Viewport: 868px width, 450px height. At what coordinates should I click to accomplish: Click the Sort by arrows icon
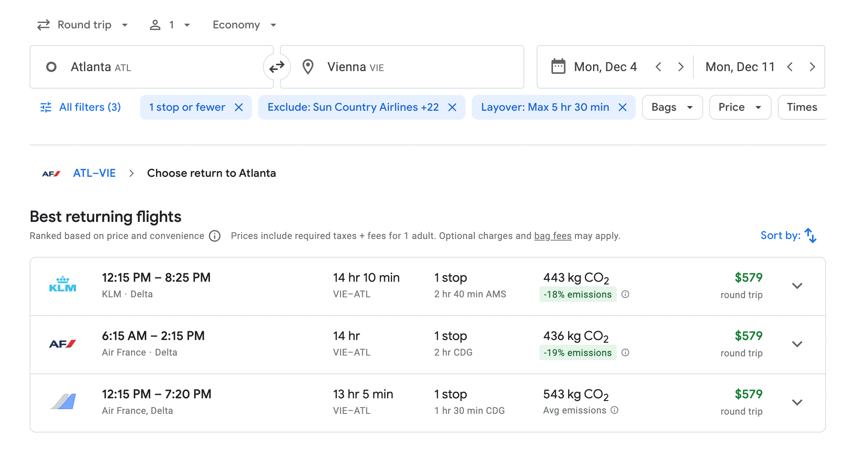point(810,235)
